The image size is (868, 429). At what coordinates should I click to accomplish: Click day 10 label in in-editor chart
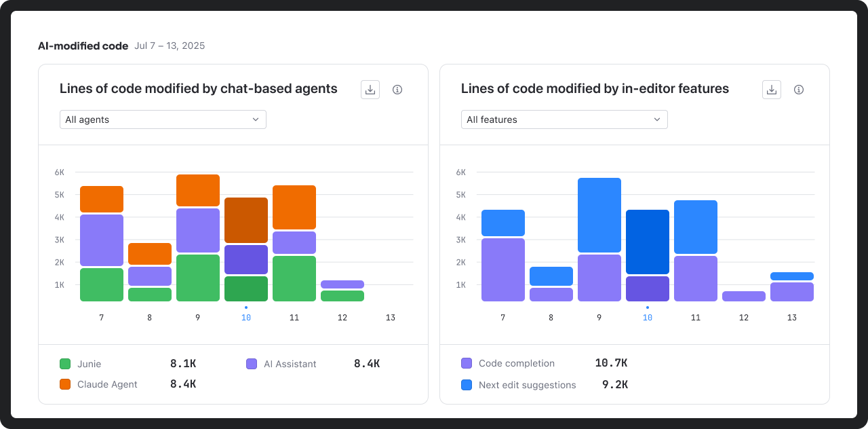pos(648,318)
